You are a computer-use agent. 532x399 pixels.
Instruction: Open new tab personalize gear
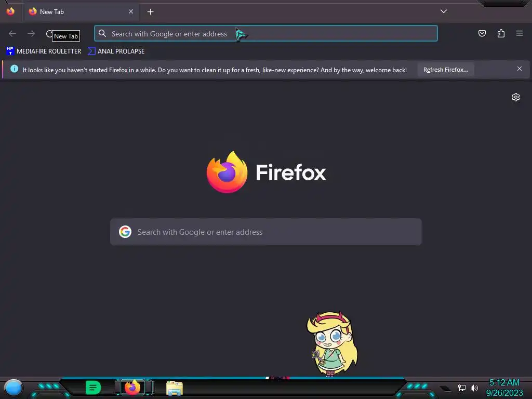[x=516, y=97]
